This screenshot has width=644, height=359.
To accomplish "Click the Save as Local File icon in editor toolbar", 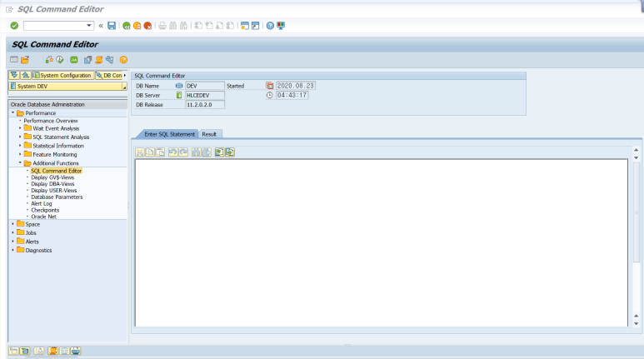I will [230, 152].
